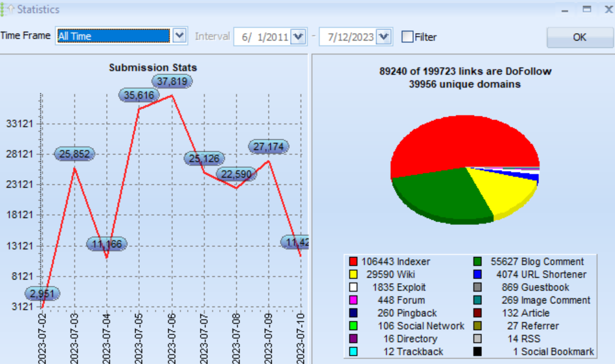The width and height of the screenshot is (615, 364).
Task: Maximize the Statistics window
Action: [x=587, y=9]
